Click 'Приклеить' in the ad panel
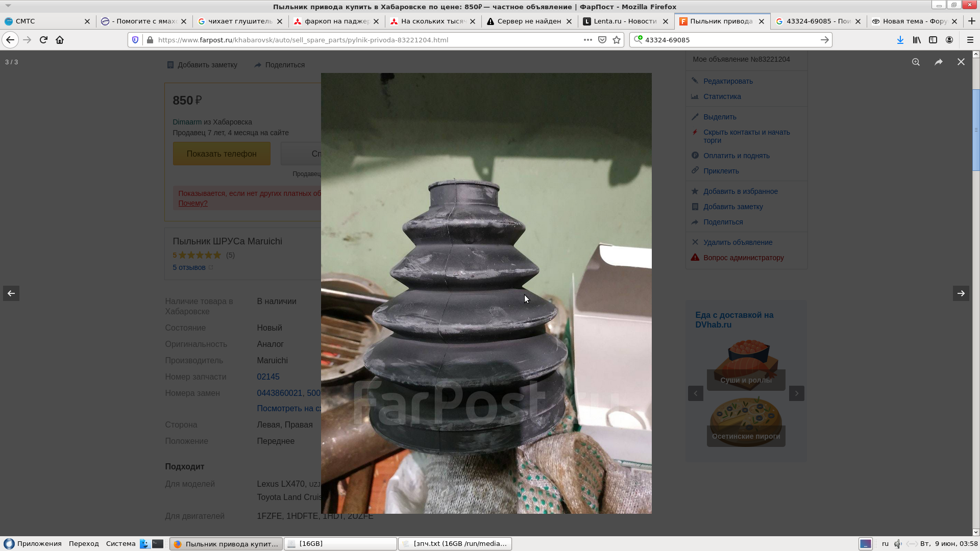980x551 pixels. click(721, 171)
